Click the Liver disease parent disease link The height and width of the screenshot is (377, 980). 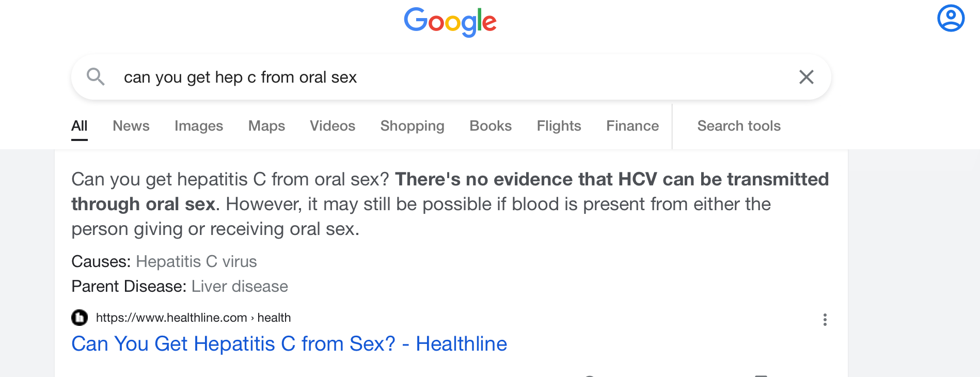[x=240, y=286]
